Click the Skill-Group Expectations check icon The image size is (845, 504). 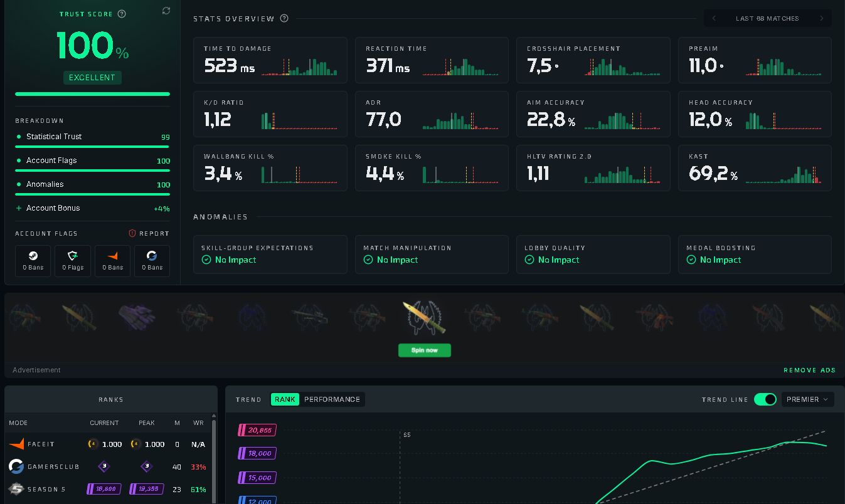coord(206,260)
